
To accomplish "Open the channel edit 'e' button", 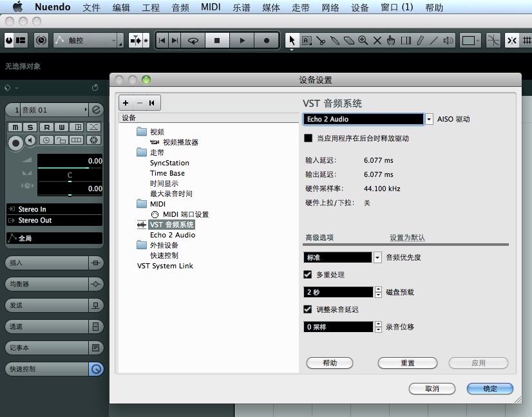I will tap(97, 110).
